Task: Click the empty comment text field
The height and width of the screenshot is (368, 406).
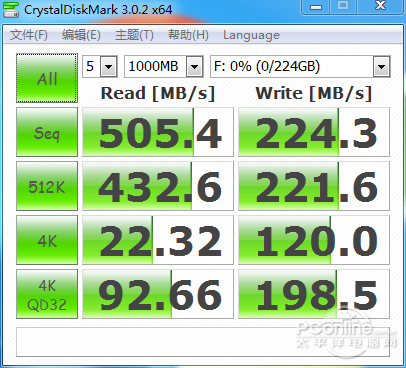Action: tap(203, 342)
